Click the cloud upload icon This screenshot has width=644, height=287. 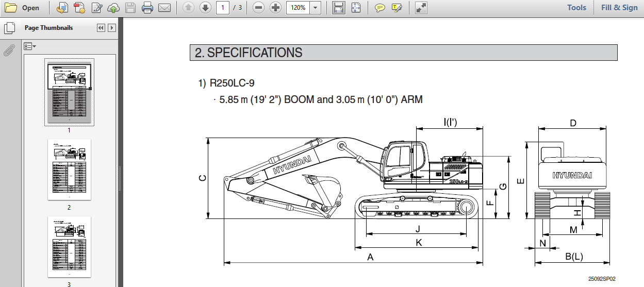coord(113,8)
